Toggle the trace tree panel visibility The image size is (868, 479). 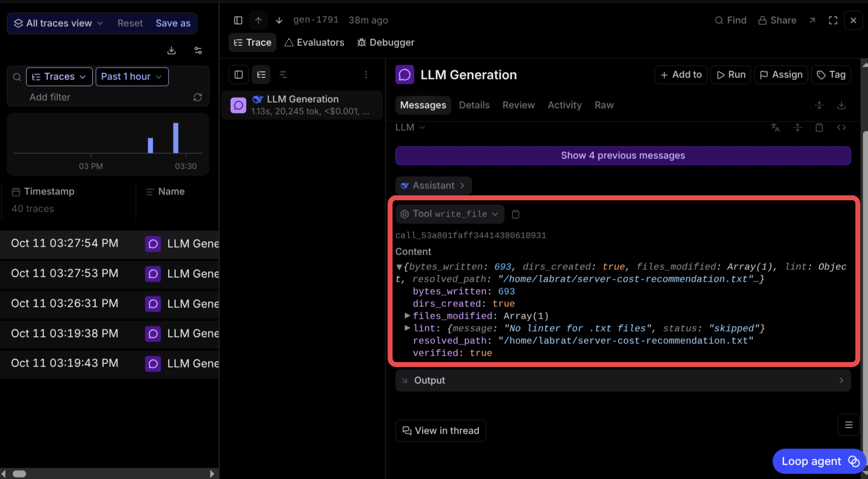pos(239,74)
